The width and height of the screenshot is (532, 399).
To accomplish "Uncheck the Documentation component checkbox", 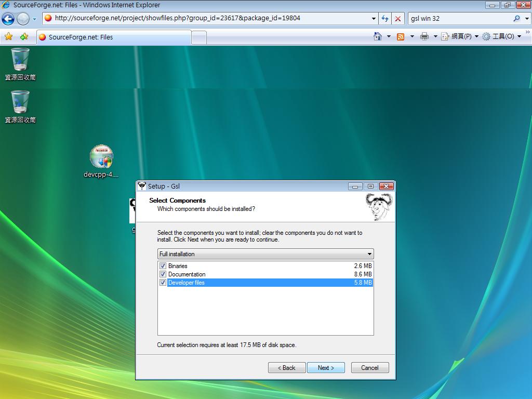I will click(163, 274).
